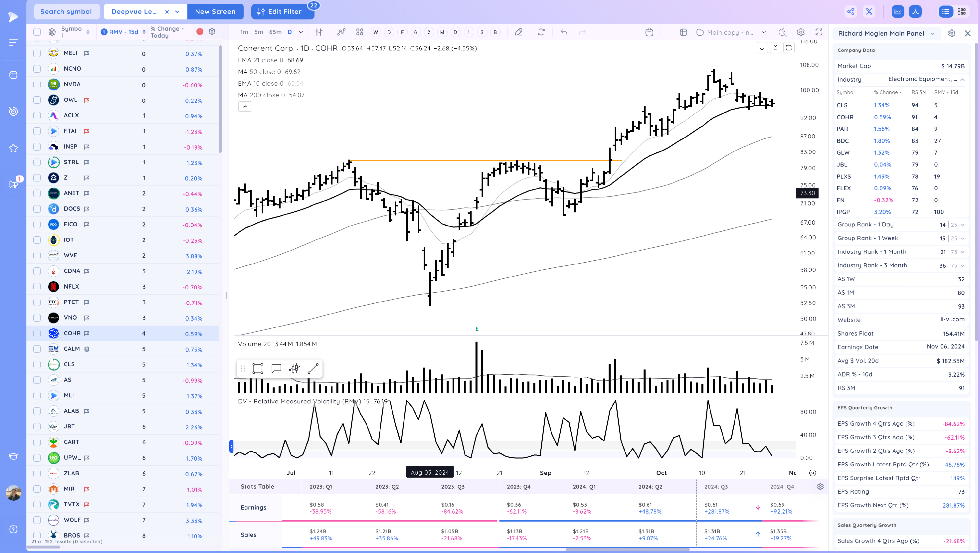Toggle fullscreen chart mode icon

[819, 32]
